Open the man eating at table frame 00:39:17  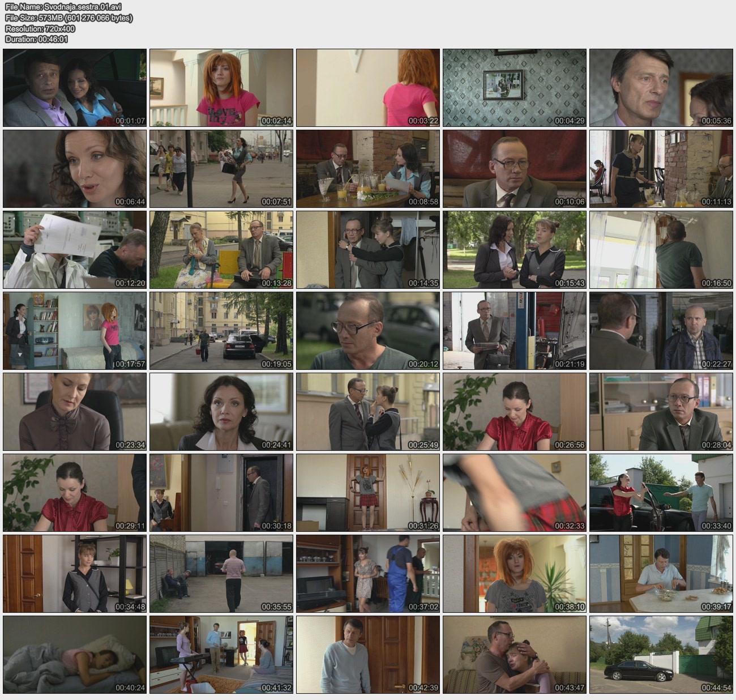coord(661,574)
